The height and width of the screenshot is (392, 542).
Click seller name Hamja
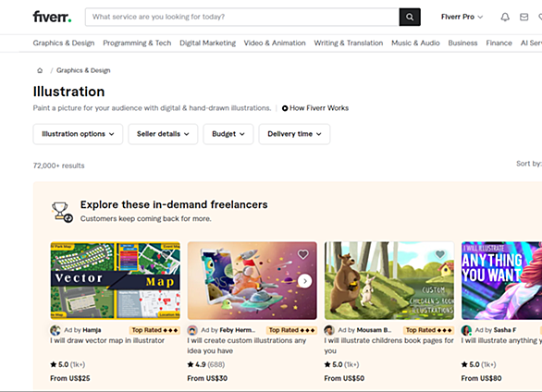92,330
